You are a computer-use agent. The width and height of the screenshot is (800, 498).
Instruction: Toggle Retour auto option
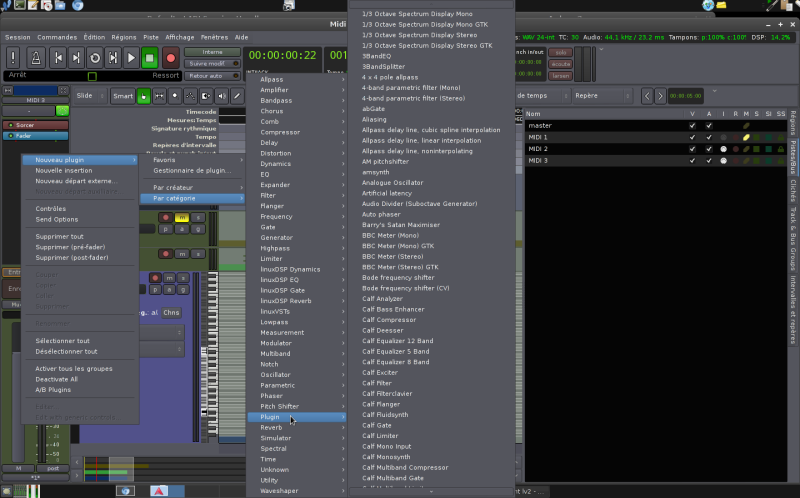[212, 76]
